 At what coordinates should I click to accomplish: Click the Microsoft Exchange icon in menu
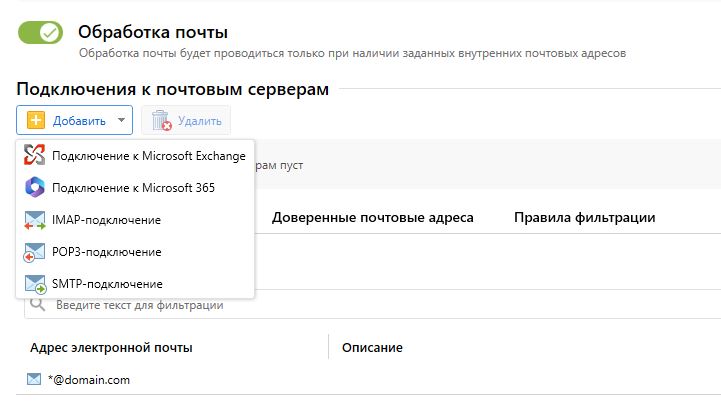(34, 155)
